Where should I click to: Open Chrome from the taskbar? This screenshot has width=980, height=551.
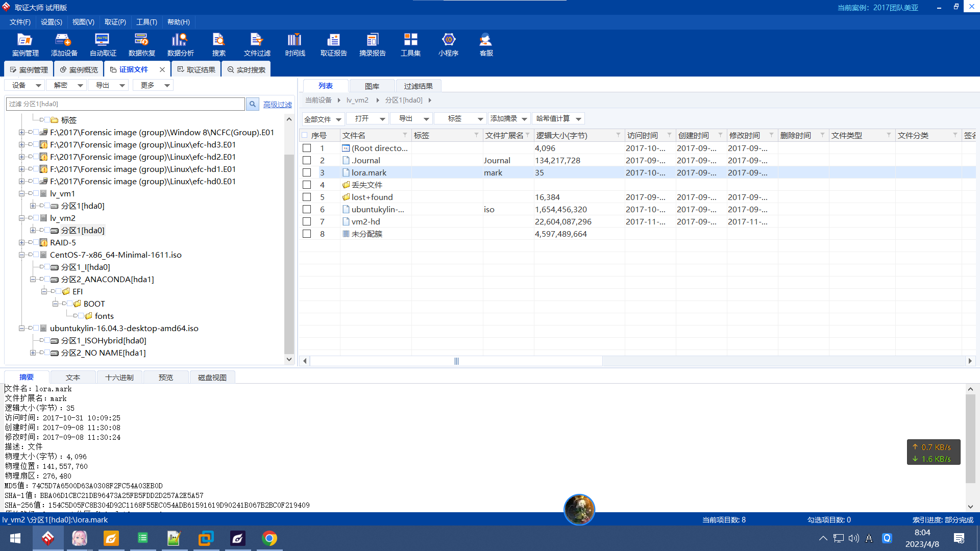coord(269,538)
